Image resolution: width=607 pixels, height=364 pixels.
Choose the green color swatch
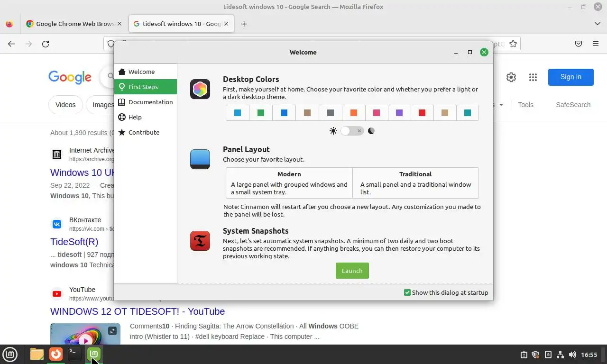261,113
